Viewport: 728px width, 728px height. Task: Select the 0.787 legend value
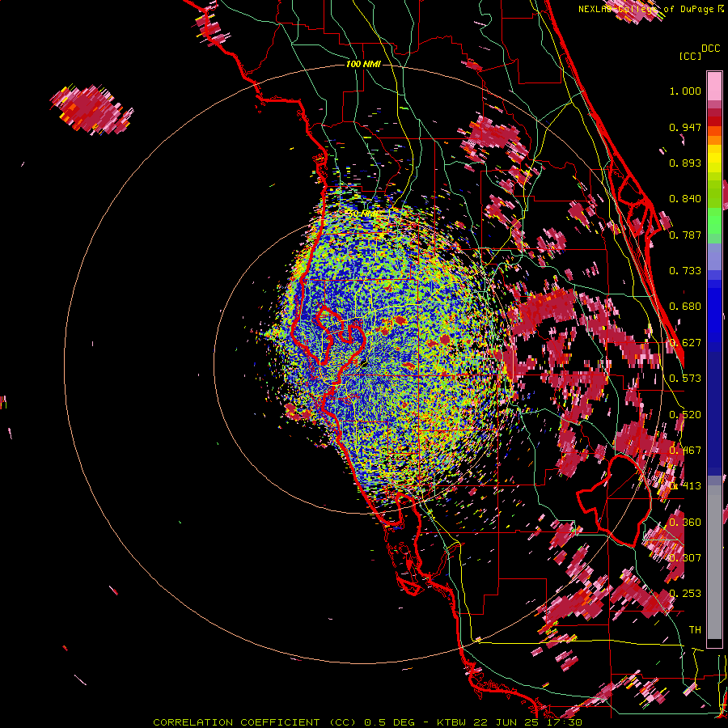tap(685, 235)
